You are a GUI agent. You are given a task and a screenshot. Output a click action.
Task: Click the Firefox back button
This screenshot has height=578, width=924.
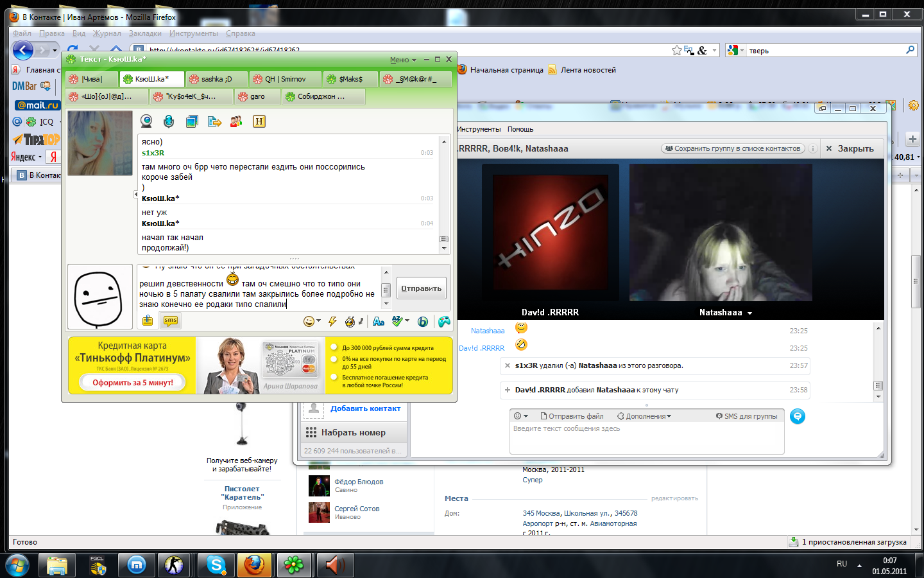point(23,50)
